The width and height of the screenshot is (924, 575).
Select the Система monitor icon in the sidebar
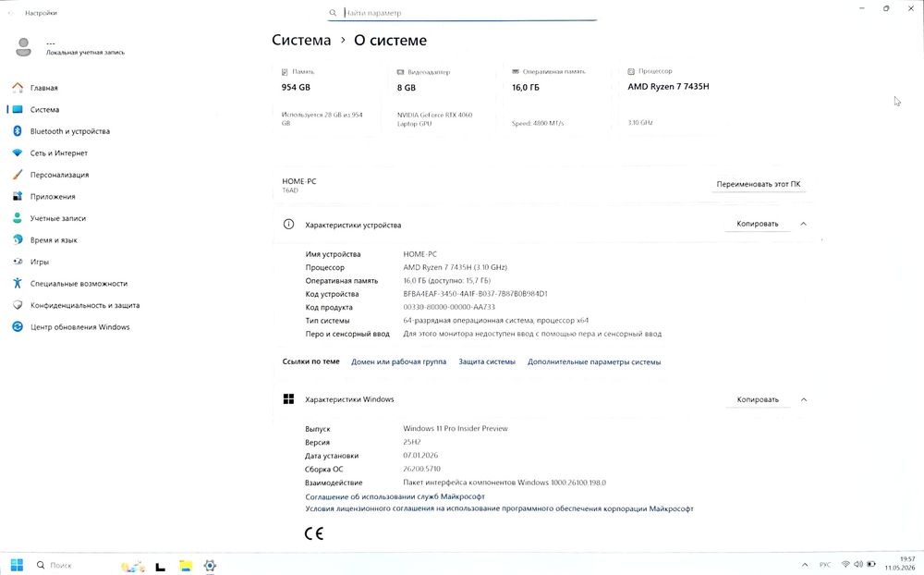[18, 110]
